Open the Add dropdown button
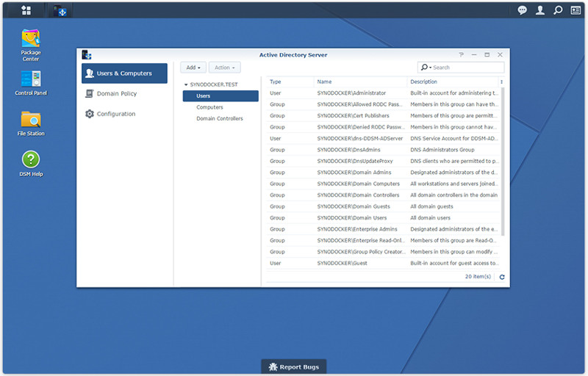This screenshot has width=588, height=376. [x=193, y=68]
